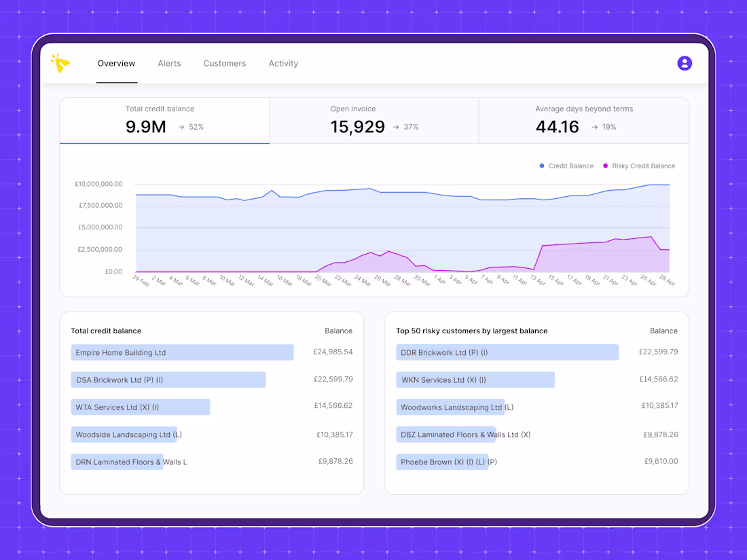Viewport: 747px width, 560px height.
Task: Click the WKN Services Ltd bar
Action: pos(475,380)
